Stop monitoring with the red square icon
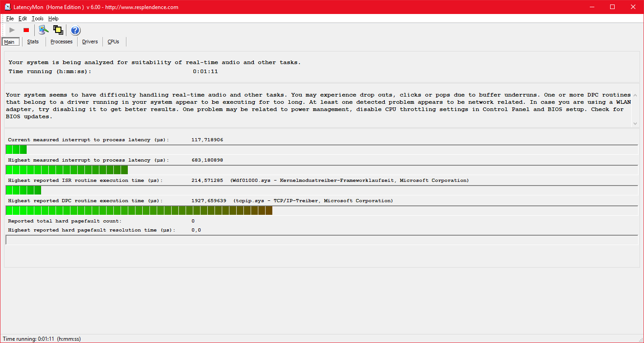644x343 pixels. point(26,30)
